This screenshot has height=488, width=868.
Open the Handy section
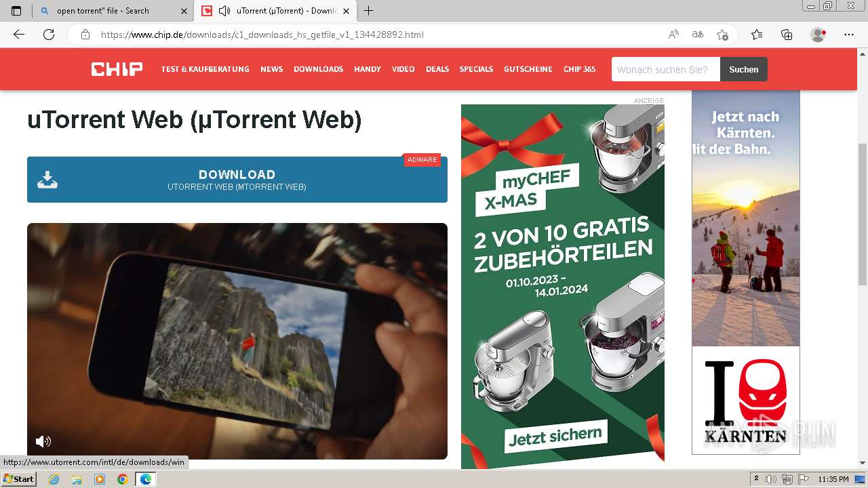tap(367, 69)
